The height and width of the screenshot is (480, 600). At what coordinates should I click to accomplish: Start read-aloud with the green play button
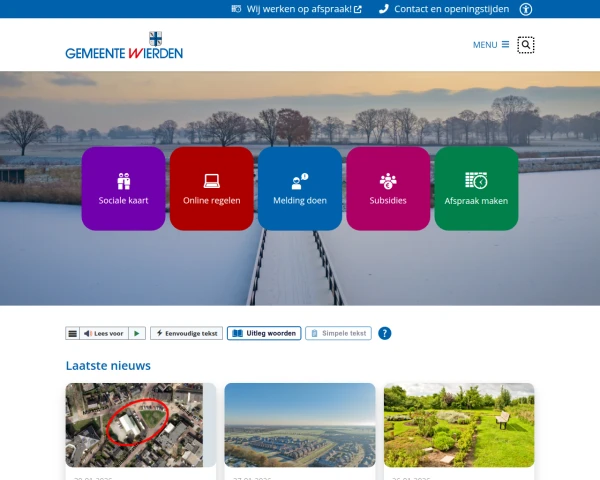137,333
